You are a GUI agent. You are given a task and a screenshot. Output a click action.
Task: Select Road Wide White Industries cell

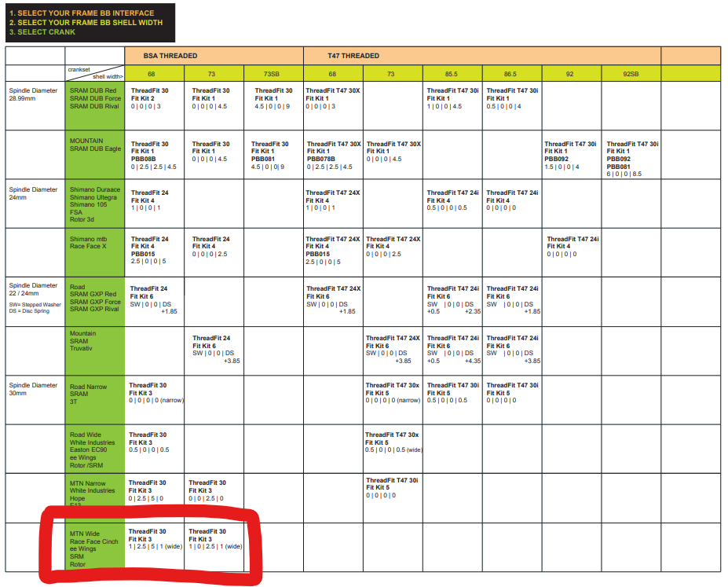tap(95, 449)
